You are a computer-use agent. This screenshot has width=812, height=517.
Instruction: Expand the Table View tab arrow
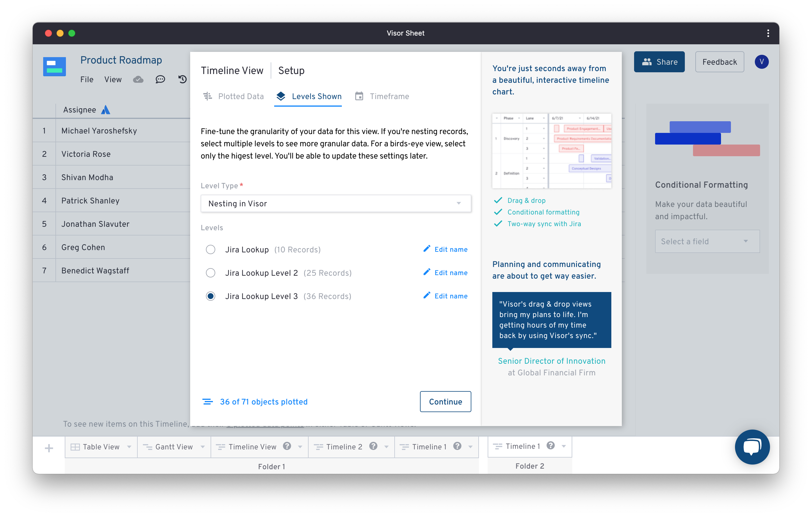pyautogui.click(x=129, y=447)
